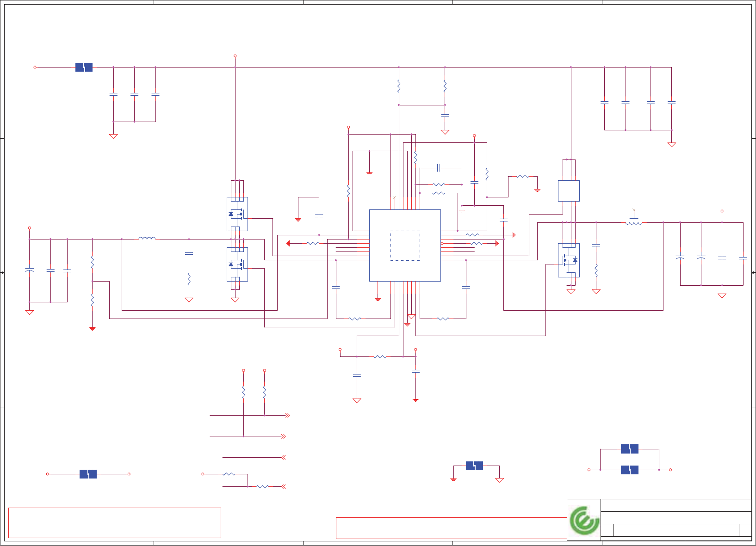The width and height of the screenshot is (756, 546).
Task: Click test point feeding the bottom input-port resistors
Action: pos(203,474)
